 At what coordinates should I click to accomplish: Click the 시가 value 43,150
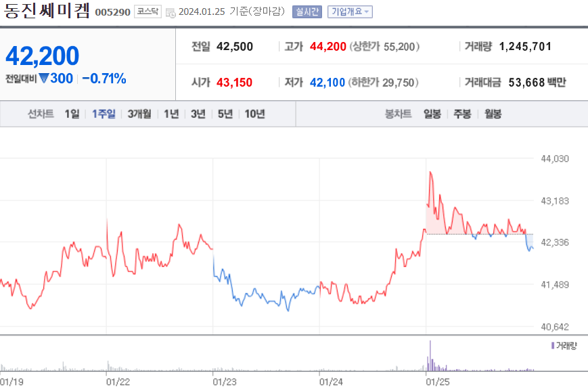click(x=234, y=83)
